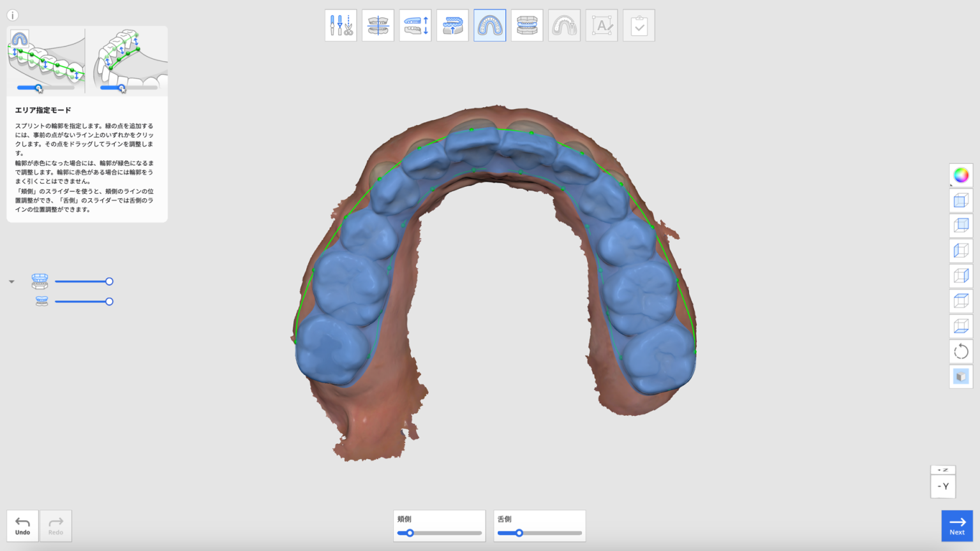Image resolution: width=980 pixels, height=551 pixels.
Task: Click the -Y axis orientation label
Action: [942, 485]
